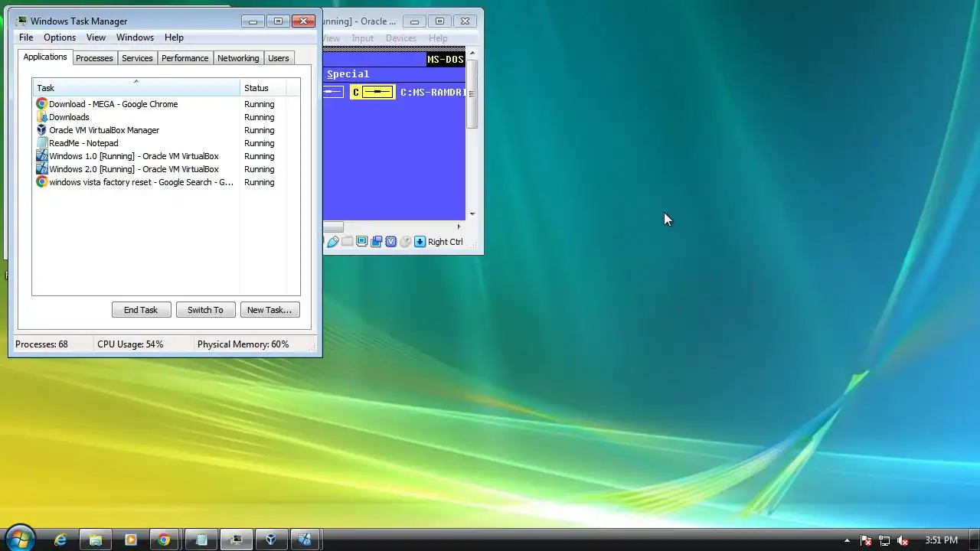Click mouse integration icon in VirtualBox status bar
Screen dimensions: 980x551
click(406, 242)
